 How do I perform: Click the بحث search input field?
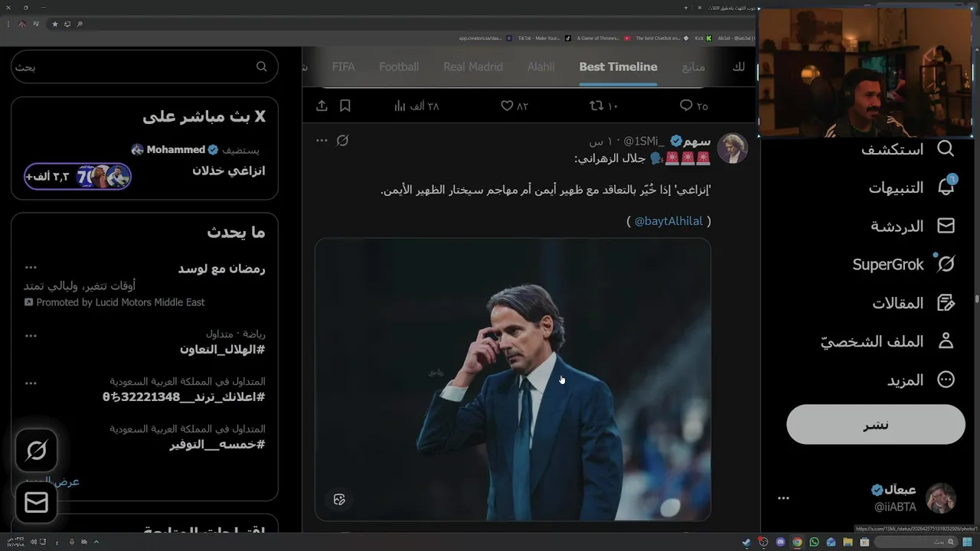coord(145,67)
